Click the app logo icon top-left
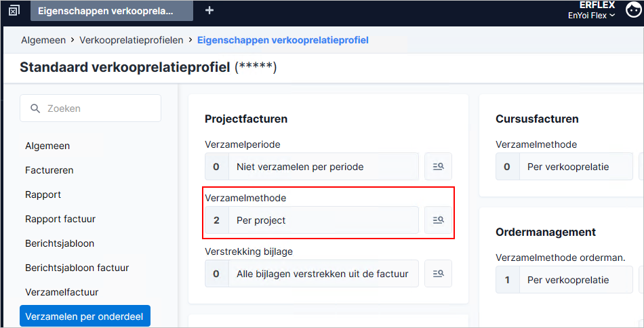The image size is (644, 328). tap(14, 11)
